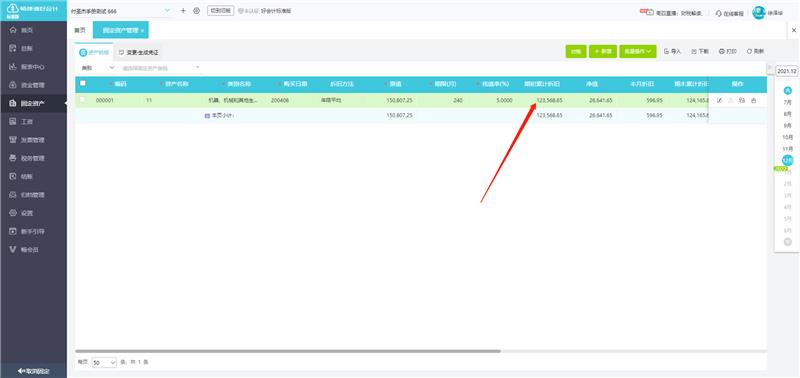Click the 导入 import button
The width and height of the screenshot is (800, 378).
(x=672, y=52)
